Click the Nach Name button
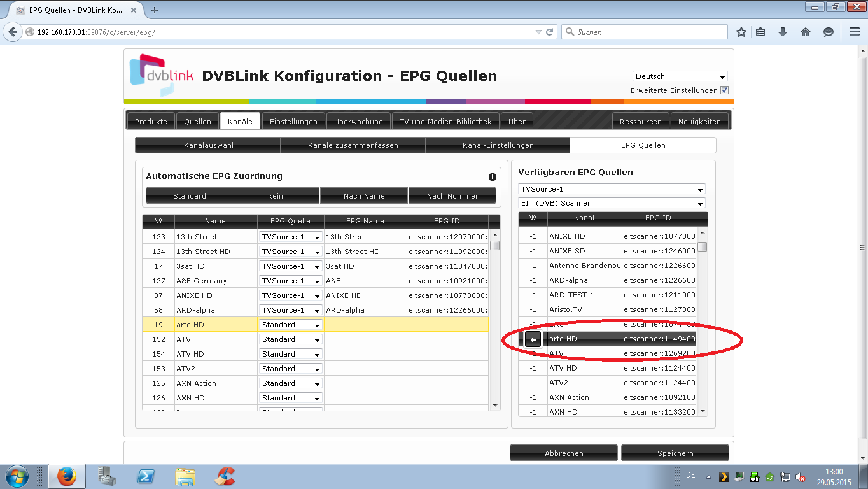The image size is (868, 489). pos(364,196)
